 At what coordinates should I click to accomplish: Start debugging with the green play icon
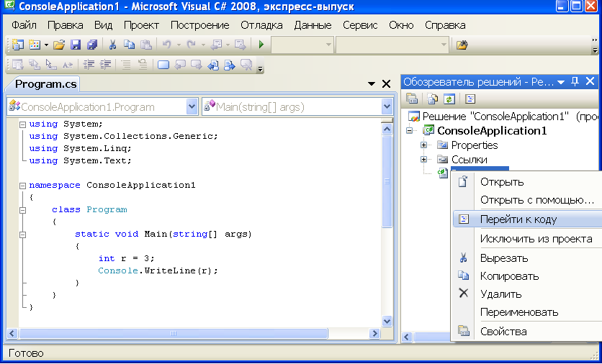tap(261, 45)
